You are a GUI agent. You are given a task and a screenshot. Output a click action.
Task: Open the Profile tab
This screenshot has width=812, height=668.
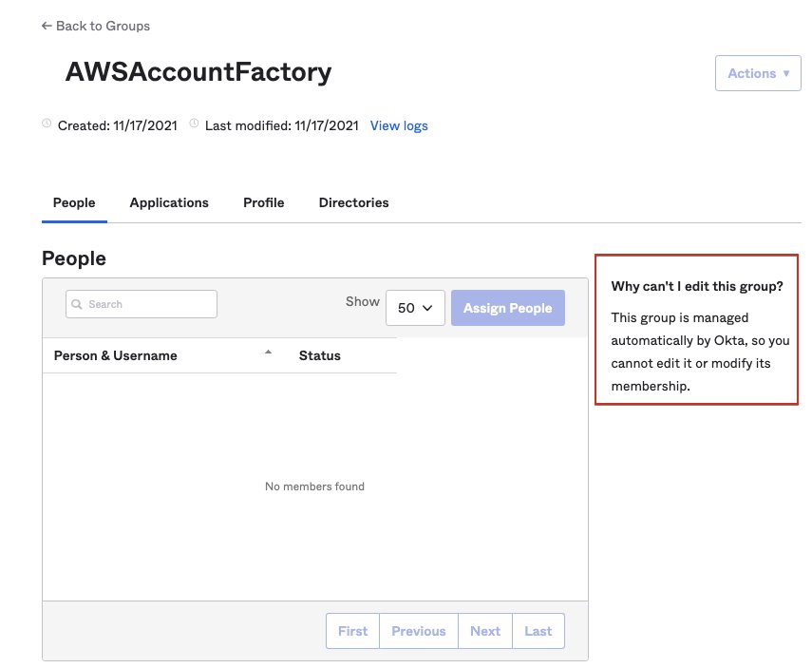pyautogui.click(x=264, y=202)
